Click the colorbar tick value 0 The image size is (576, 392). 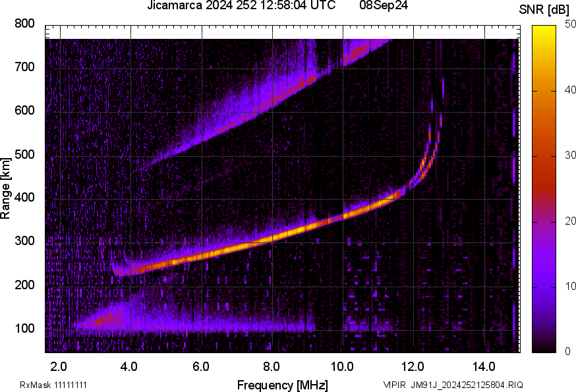click(567, 352)
